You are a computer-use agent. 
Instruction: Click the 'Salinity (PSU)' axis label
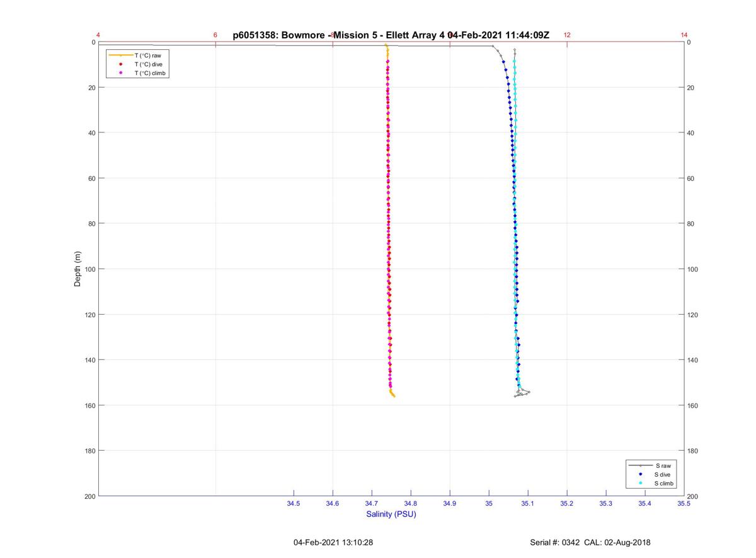point(391,514)
